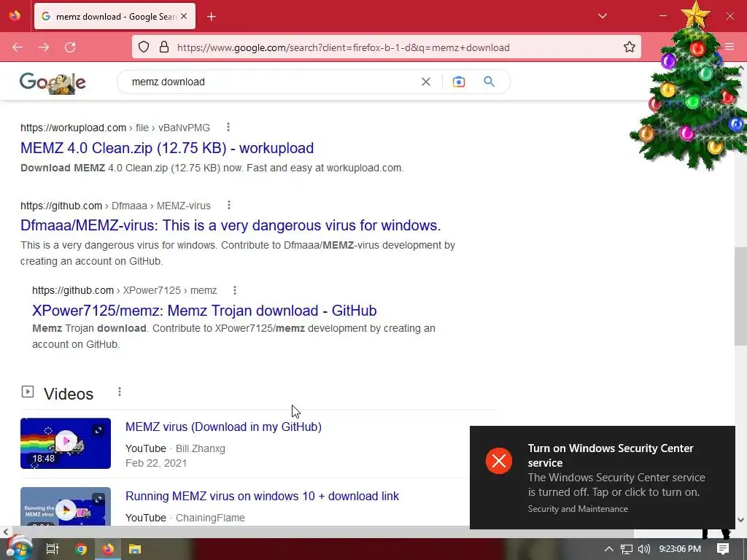Open File Explorer from taskbar

[x=135, y=549]
